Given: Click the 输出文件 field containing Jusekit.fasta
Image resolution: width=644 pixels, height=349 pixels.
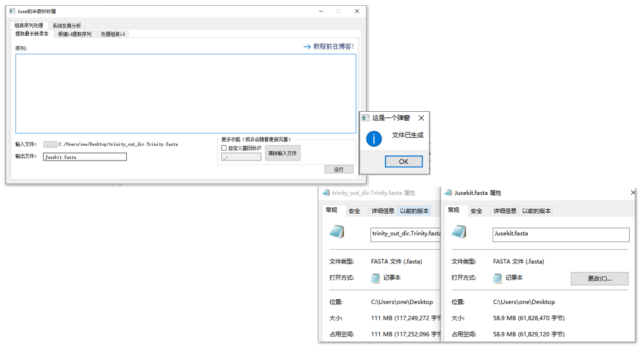Looking at the screenshot, I should (x=85, y=156).
